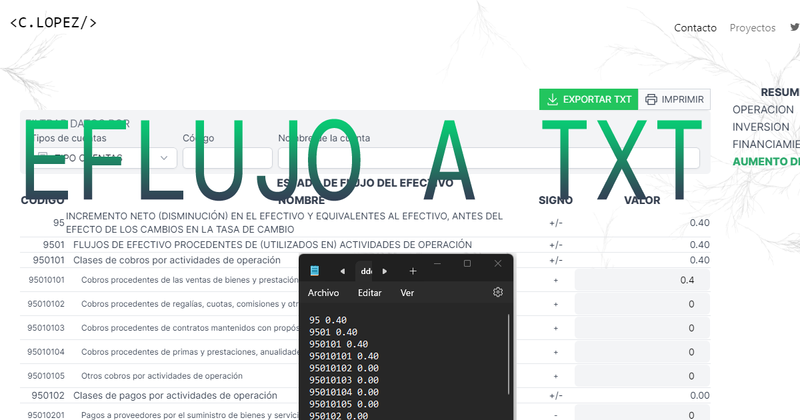Jump to INVERSION section in sidebar
Image resolution: width=800 pixels, height=420 pixels.
coord(760,127)
